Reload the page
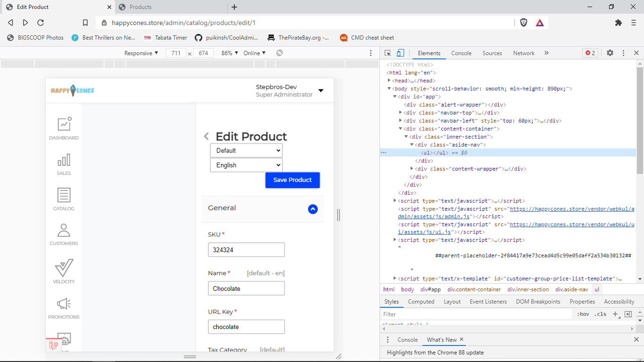The image size is (644, 362). pos(41,23)
